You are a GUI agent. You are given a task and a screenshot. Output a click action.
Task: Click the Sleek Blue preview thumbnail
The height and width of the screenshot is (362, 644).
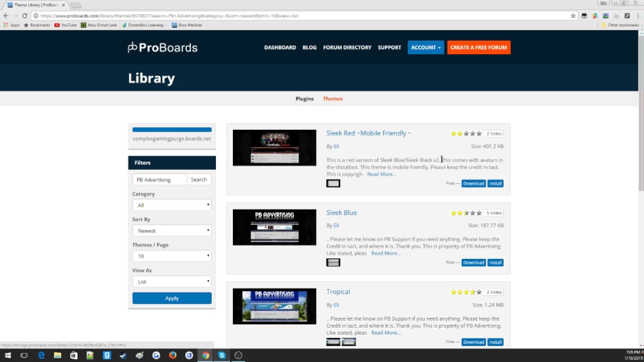click(x=275, y=227)
